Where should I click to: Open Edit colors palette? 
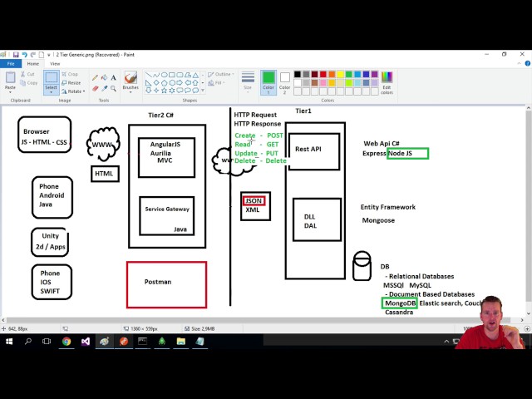point(387,82)
